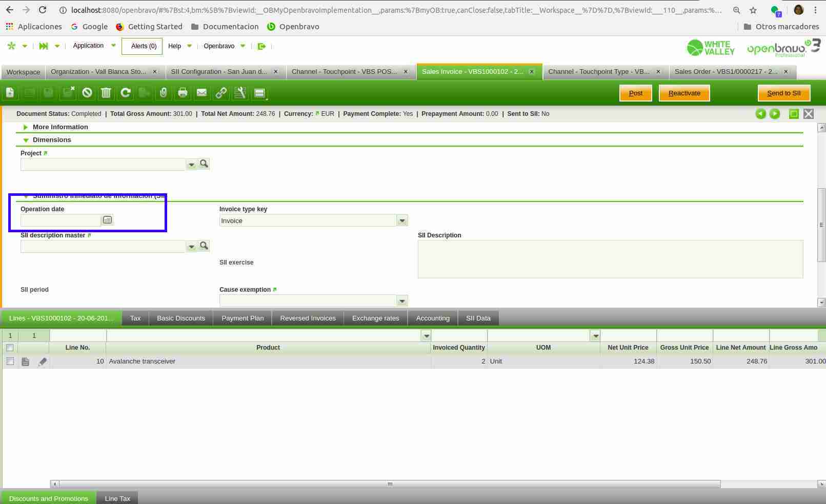Expand the More Information section
This screenshot has width=826, height=504.
tap(26, 127)
